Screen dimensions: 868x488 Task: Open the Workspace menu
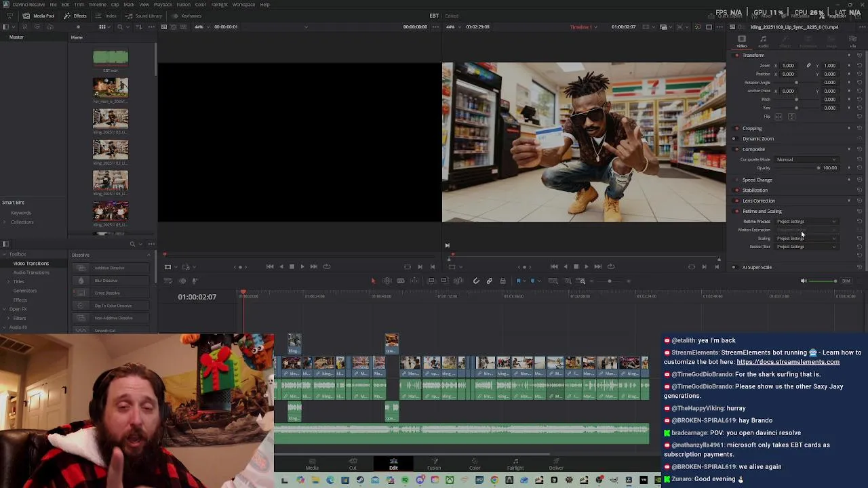[243, 5]
